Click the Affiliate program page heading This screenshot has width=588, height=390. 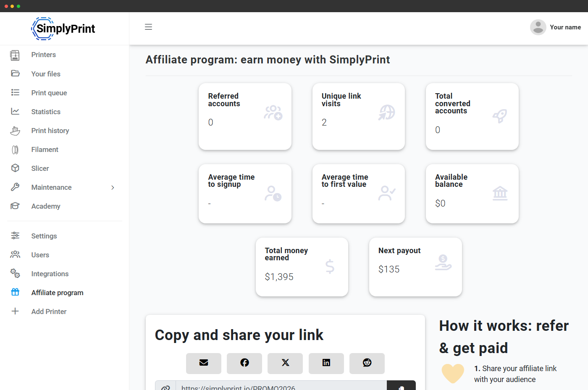[268, 60]
